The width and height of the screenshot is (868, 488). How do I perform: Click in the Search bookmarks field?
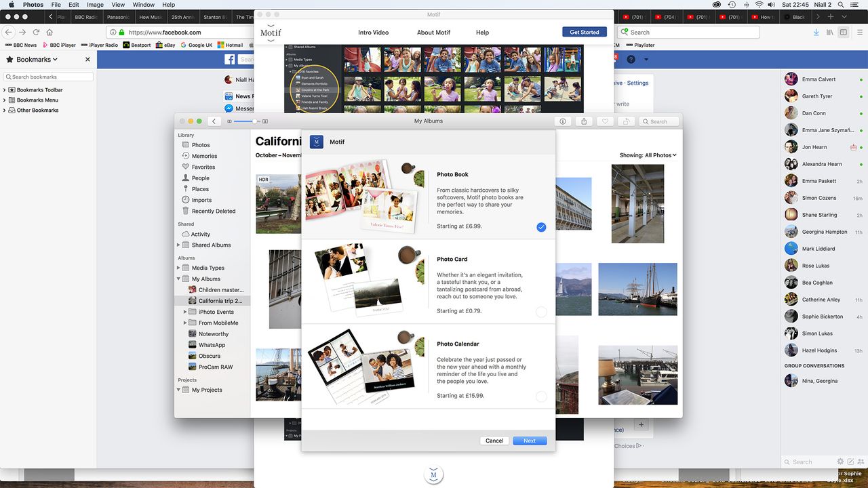click(x=49, y=77)
